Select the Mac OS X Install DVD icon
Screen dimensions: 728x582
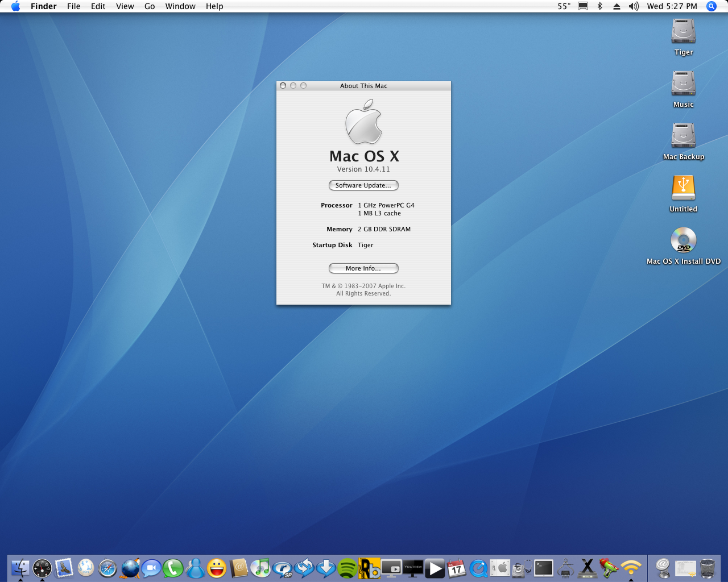[684, 240]
